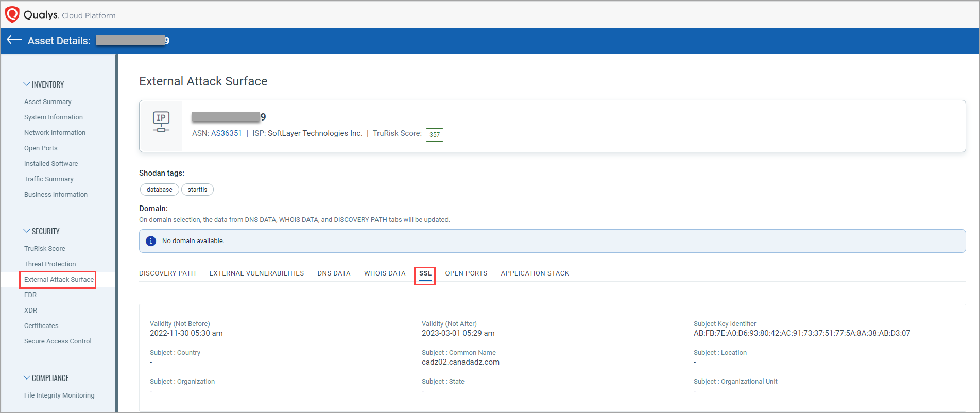Viewport: 980px width, 413px height.
Task: Click the IP asset icon
Action: [x=161, y=122]
